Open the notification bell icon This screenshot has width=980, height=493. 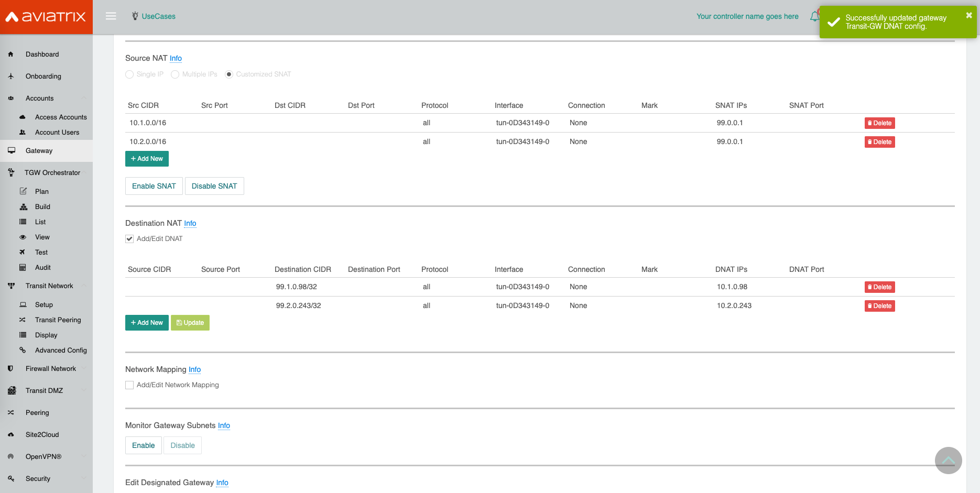tap(814, 17)
